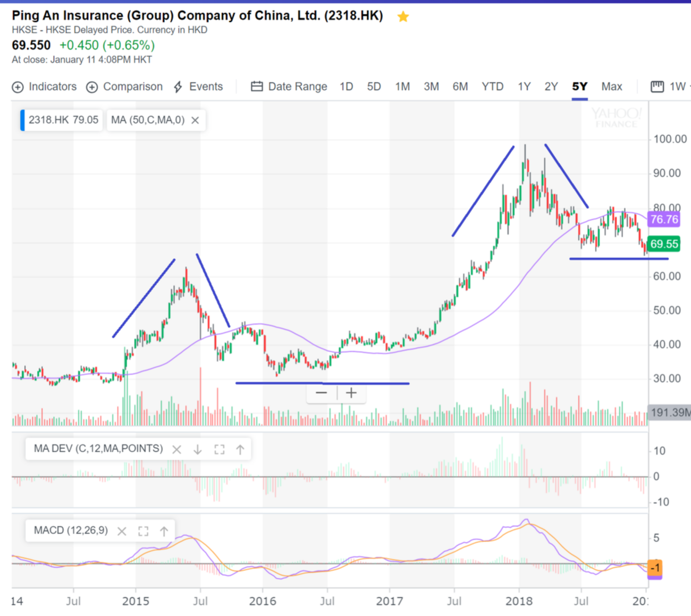
Task: Select the 1Y range
Action: coord(525,87)
